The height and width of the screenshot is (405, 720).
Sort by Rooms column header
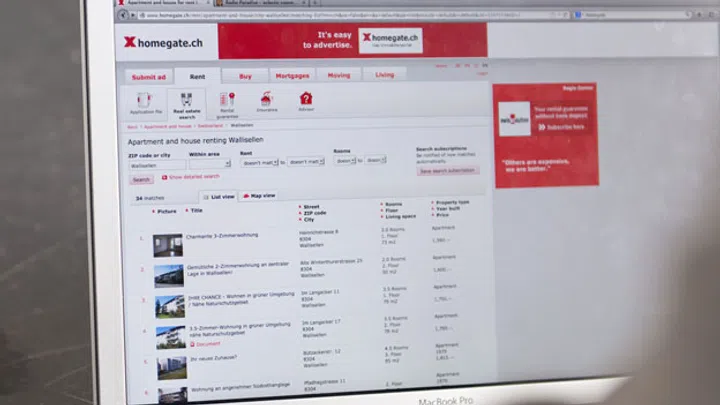click(x=394, y=204)
